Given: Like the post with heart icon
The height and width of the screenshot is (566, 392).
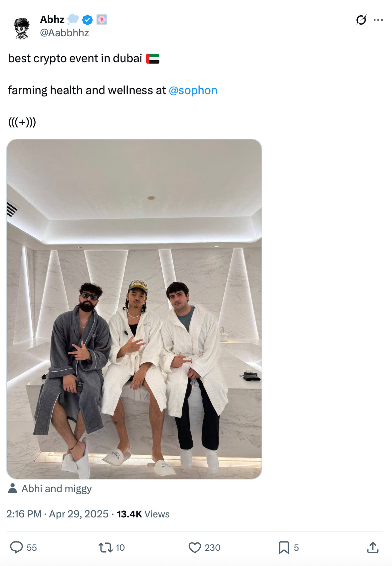Looking at the screenshot, I should (195, 547).
